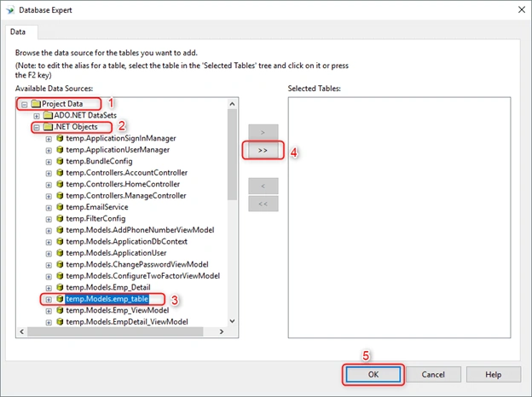The image size is (532, 397).
Task: Expand the temp.Controllers.HomeController node
Action: 49,185
